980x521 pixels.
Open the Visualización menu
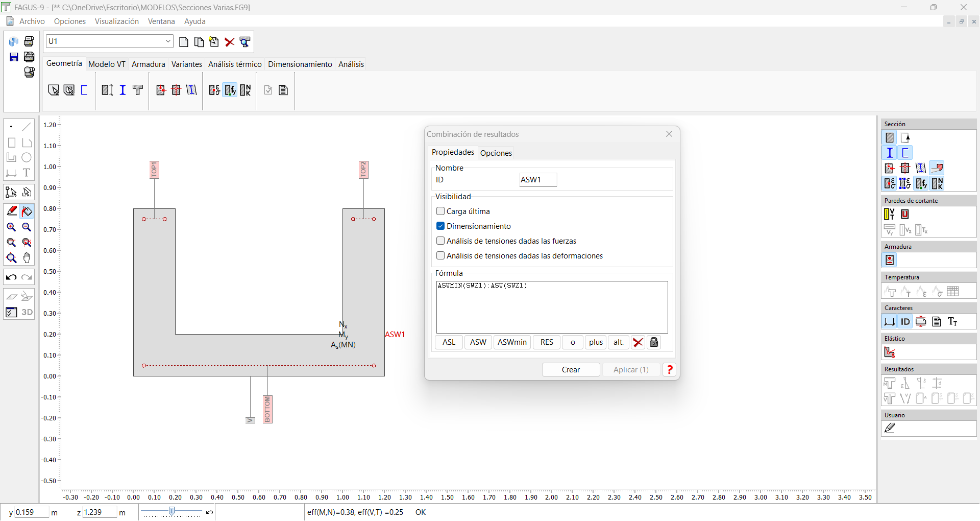116,21
